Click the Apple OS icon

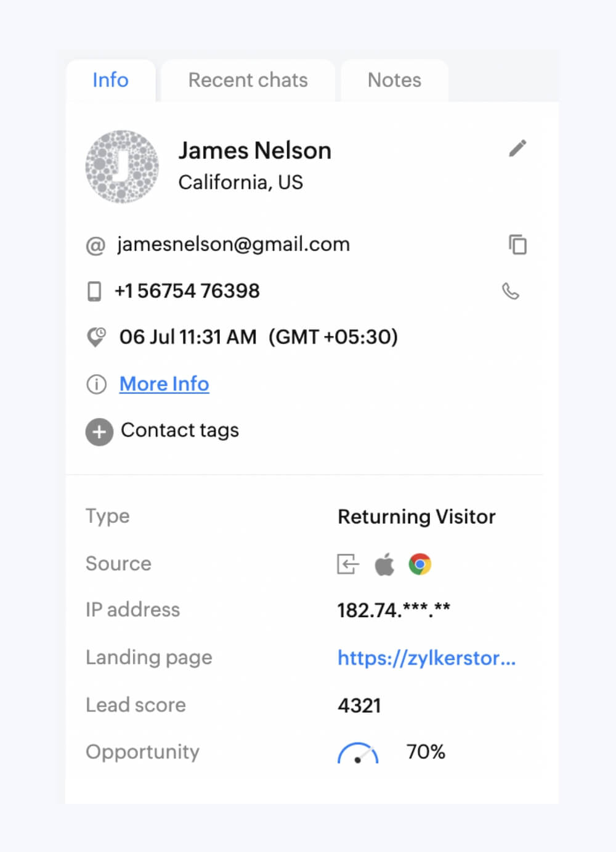384,564
